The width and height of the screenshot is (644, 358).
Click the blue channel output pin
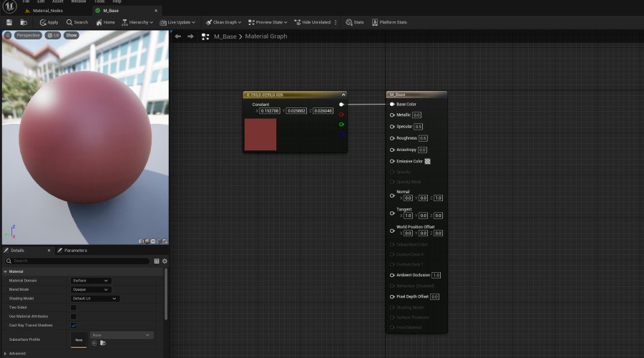[341, 135]
